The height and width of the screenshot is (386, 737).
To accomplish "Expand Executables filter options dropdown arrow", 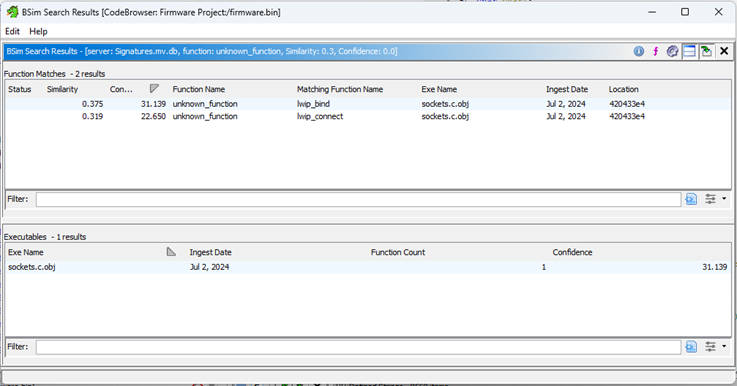I will [724, 347].
